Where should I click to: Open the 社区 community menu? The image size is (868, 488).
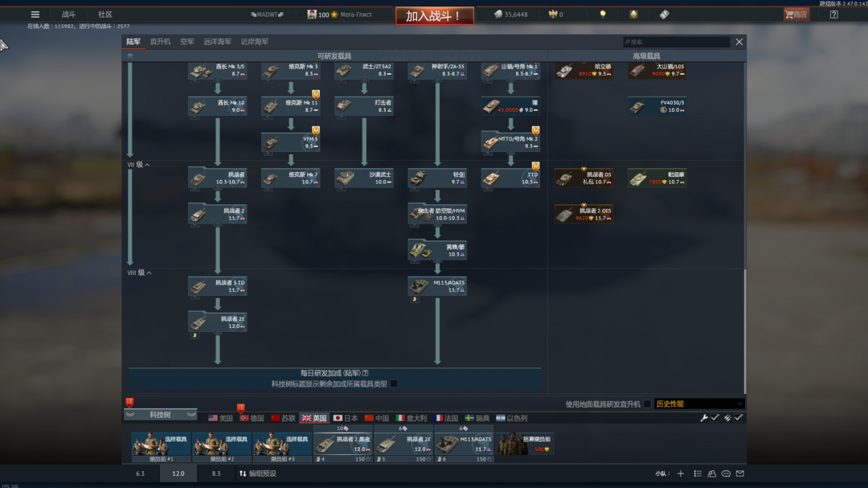point(105,14)
